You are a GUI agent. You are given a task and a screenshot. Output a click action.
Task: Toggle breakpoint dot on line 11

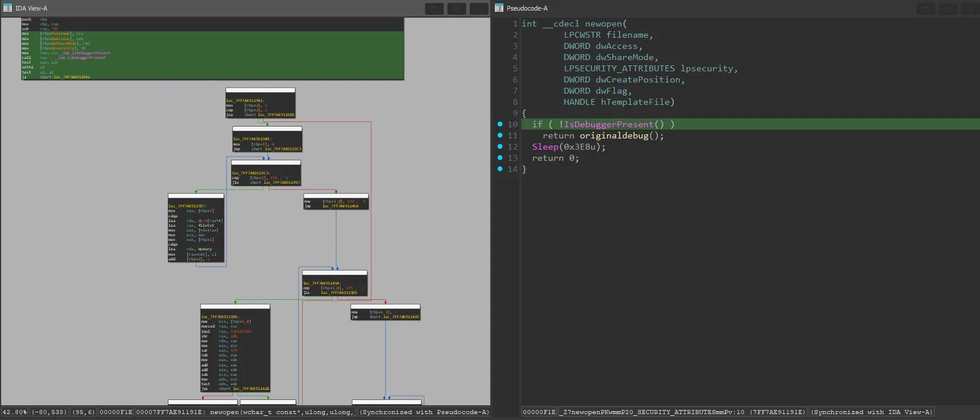[500, 135]
